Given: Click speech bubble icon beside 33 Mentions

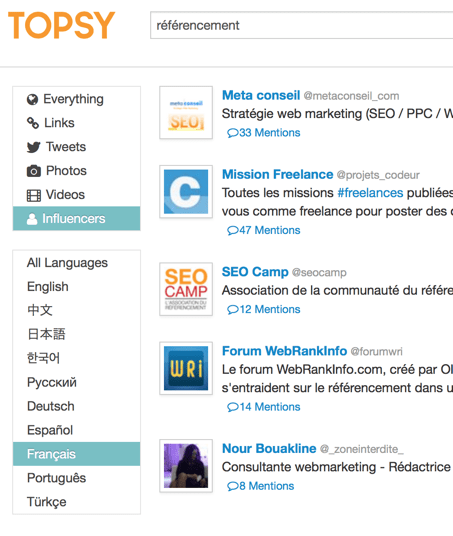Looking at the screenshot, I should click(232, 133).
